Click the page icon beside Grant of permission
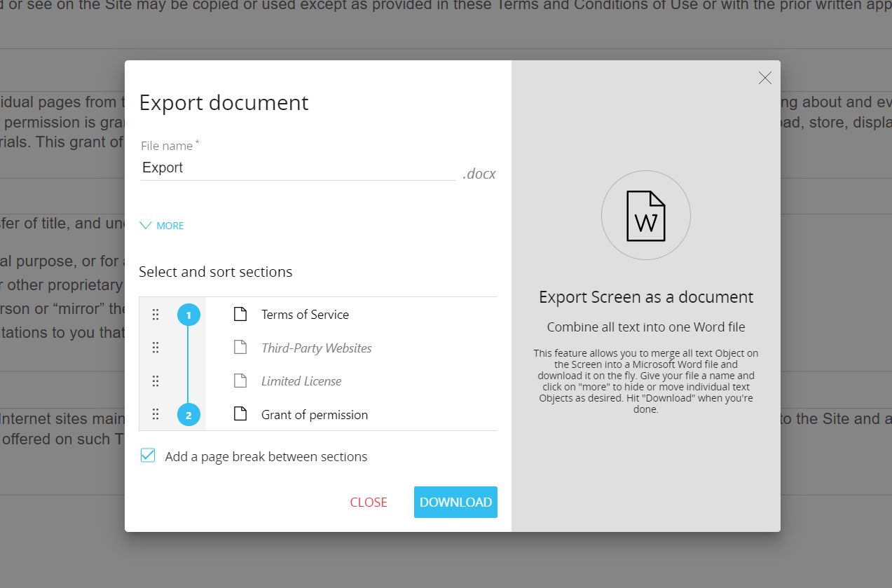This screenshot has height=588, width=892. (x=240, y=414)
